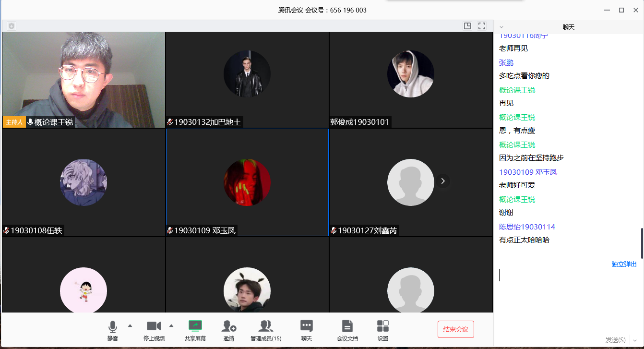This screenshot has width=644, height=349.
Task: Click the shield security icon at top-left
Action: click(x=12, y=26)
